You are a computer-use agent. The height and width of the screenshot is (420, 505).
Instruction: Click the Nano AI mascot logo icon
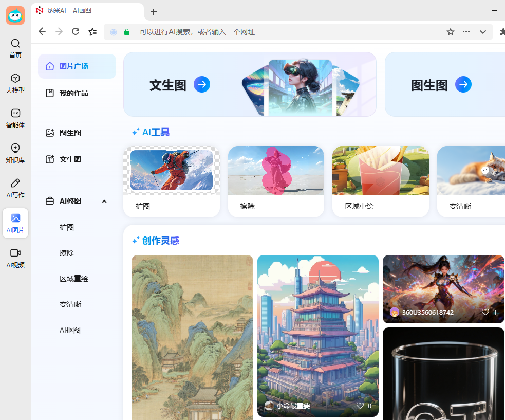click(15, 15)
